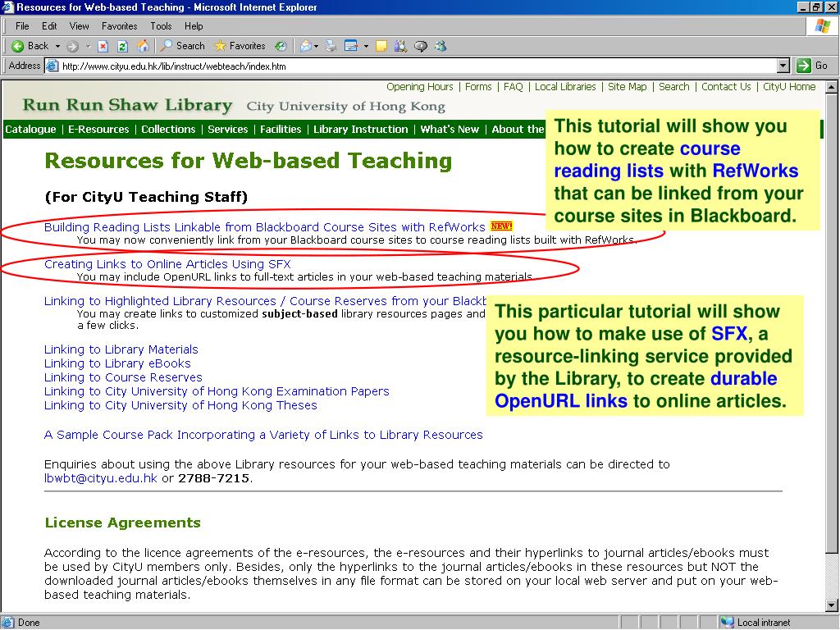This screenshot has width=840, height=630.
Task: Open the View menu
Action: [80, 26]
